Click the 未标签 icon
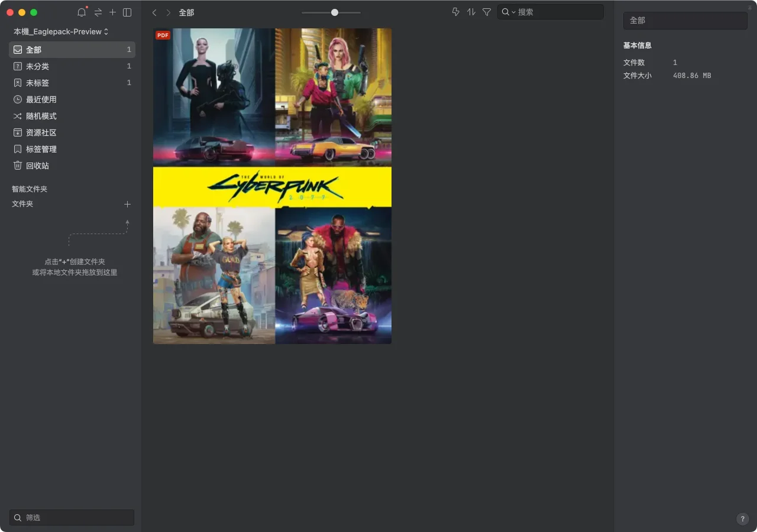757x532 pixels. [x=18, y=83]
